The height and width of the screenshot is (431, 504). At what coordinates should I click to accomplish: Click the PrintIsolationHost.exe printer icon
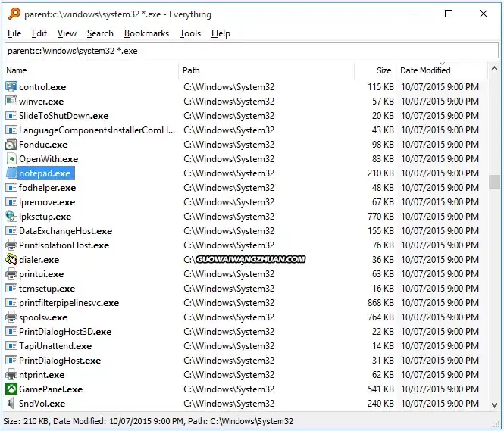coord(11,245)
